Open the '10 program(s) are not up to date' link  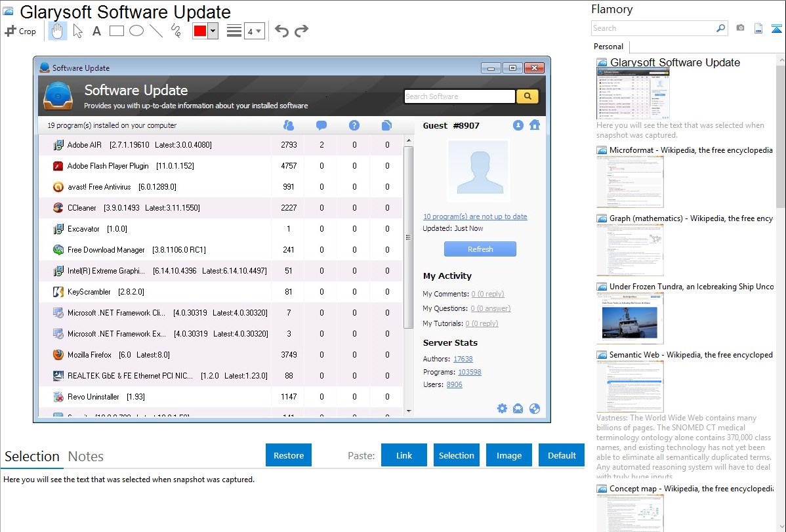click(475, 216)
